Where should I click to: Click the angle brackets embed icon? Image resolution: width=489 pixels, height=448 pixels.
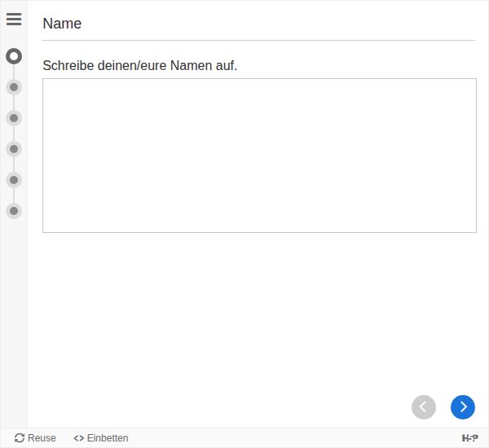point(78,438)
